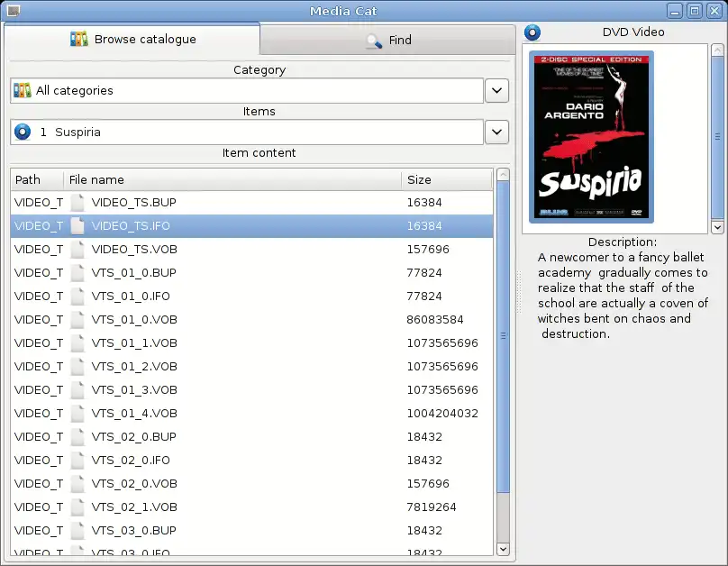Select the VTS_03_0.BUP file row
Screen dimensions: 728x566
251,531
